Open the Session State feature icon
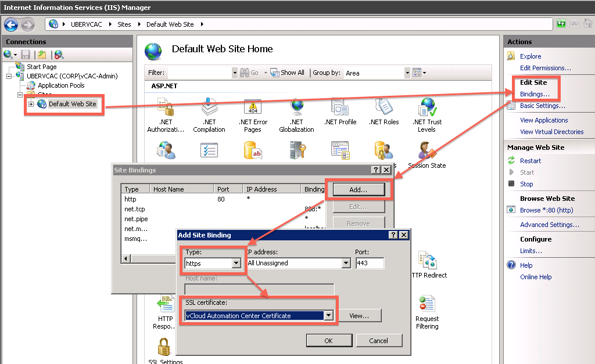595x364 pixels. (427, 150)
